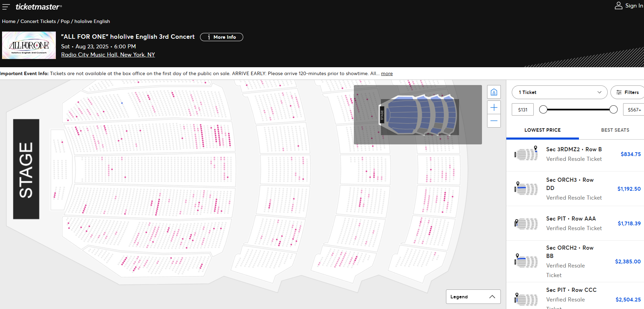Click the event date Sat Aug 23, 2025
Image resolution: width=644 pixels, height=309 pixels.
pos(98,46)
